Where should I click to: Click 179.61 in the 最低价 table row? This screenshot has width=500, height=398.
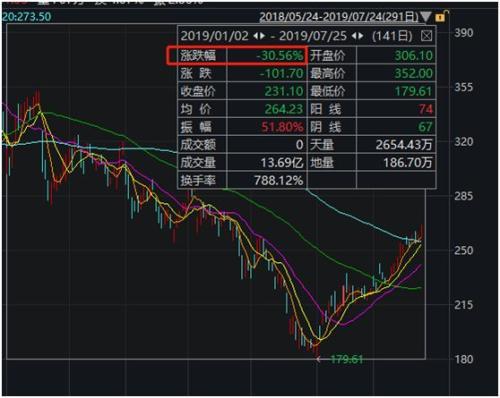coord(414,91)
